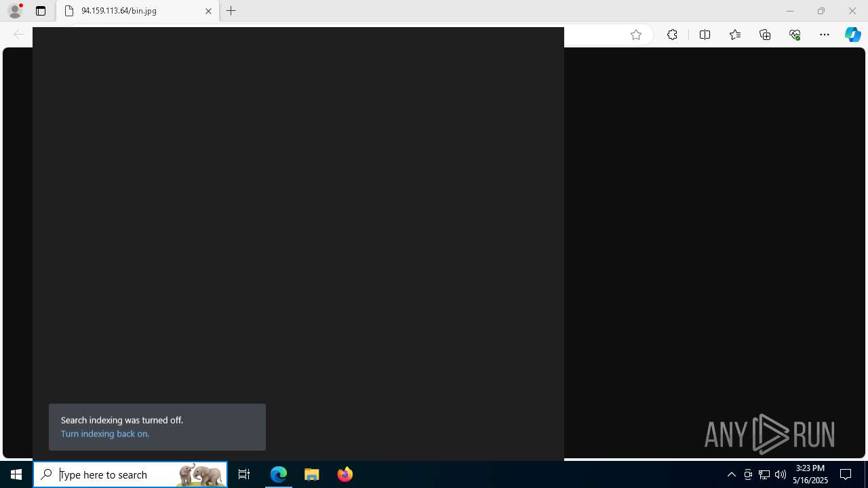Select the 94.159.113.64/bin.jpg tab
Screen dimensions: 868x488
tap(138, 11)
